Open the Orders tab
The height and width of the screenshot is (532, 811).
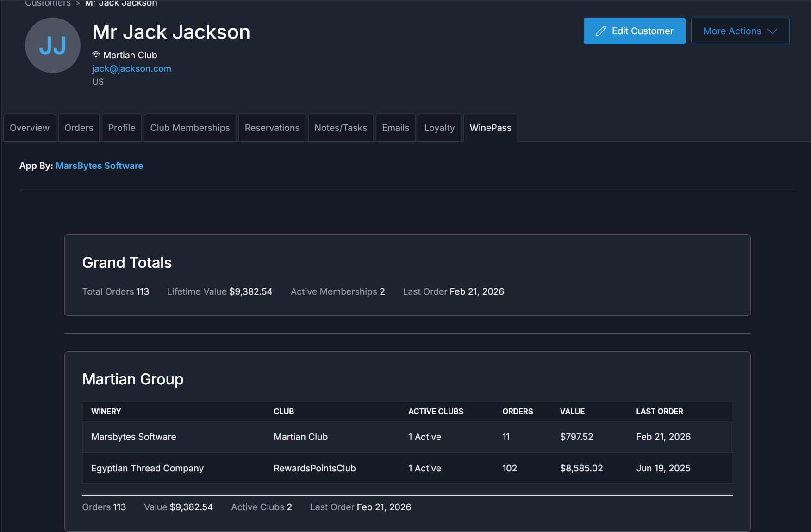tap(78, 128)
